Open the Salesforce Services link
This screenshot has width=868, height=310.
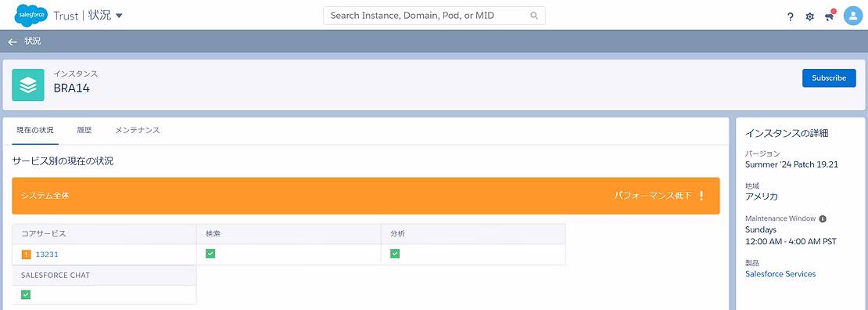[x=780, y=274]
